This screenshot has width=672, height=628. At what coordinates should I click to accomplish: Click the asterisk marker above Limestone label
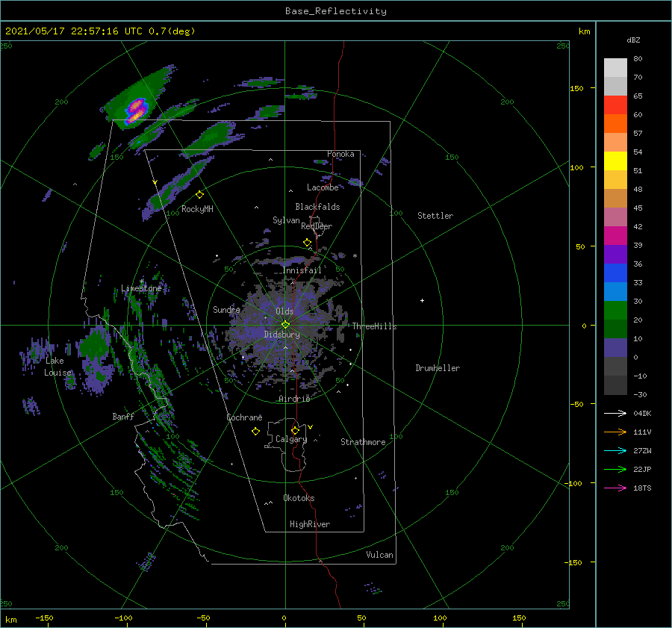click(141, 282)
